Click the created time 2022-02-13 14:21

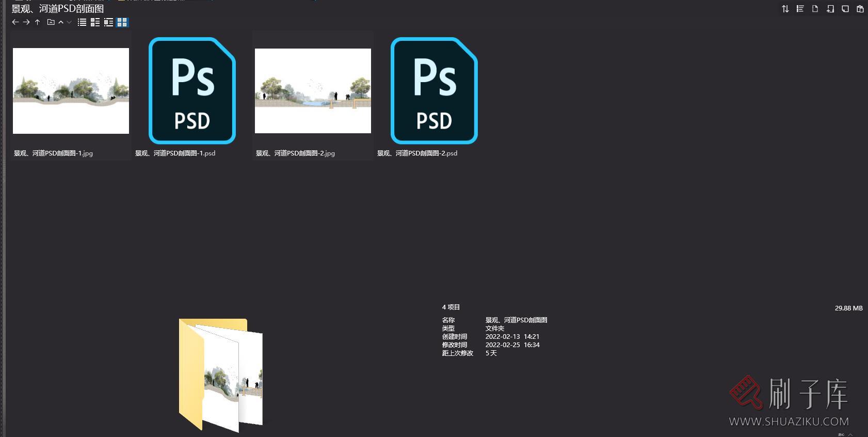point(512,337)
